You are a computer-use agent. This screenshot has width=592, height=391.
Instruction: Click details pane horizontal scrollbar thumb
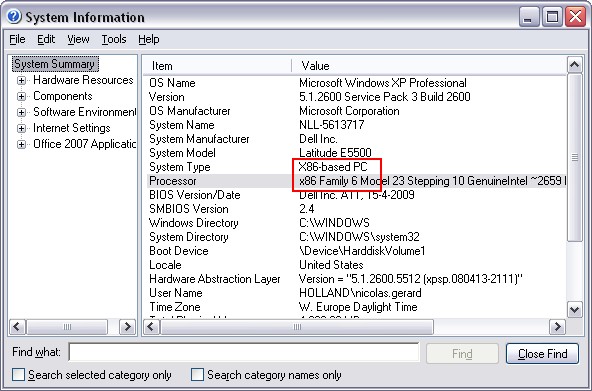coord(297,327)
